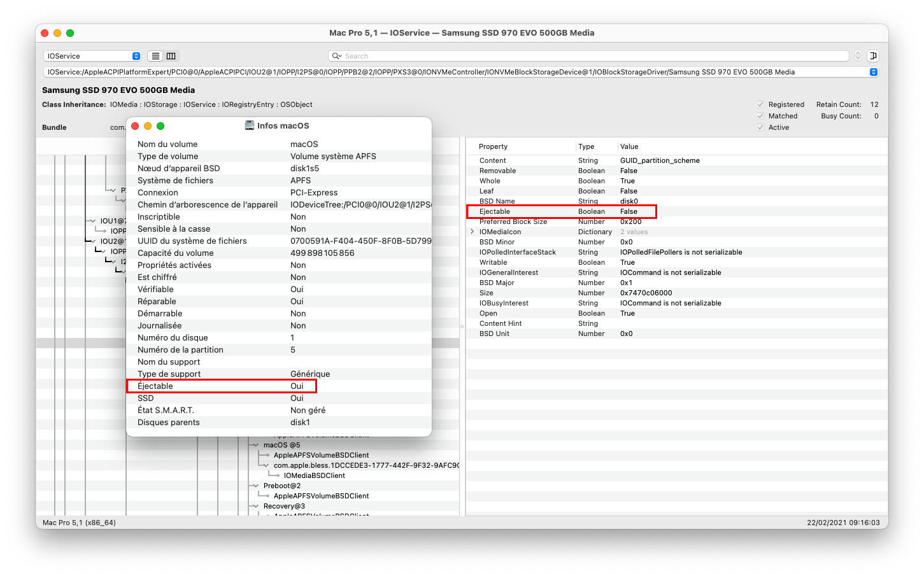The image size is (924, 576).
Task: Collapse the com.apple.bless tree node
Action: tap(266, 465)
